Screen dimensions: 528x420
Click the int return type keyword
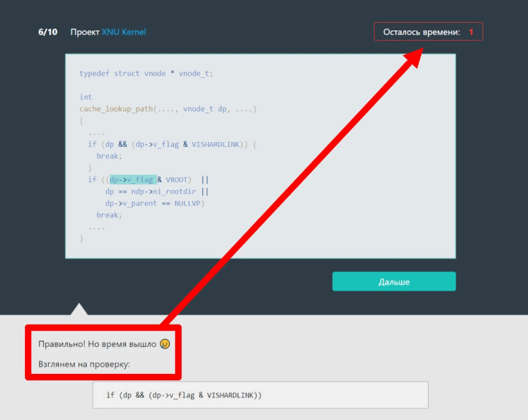pos(85,97)
